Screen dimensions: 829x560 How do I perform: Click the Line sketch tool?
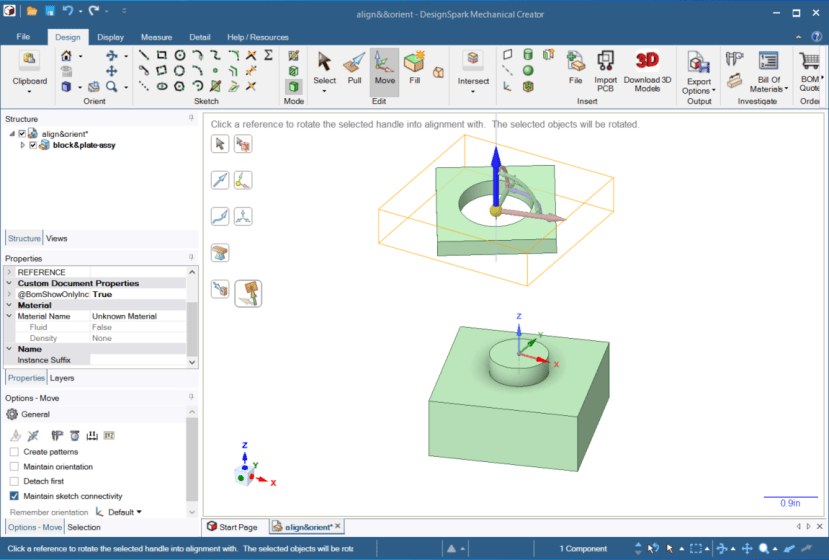(143, 55)
